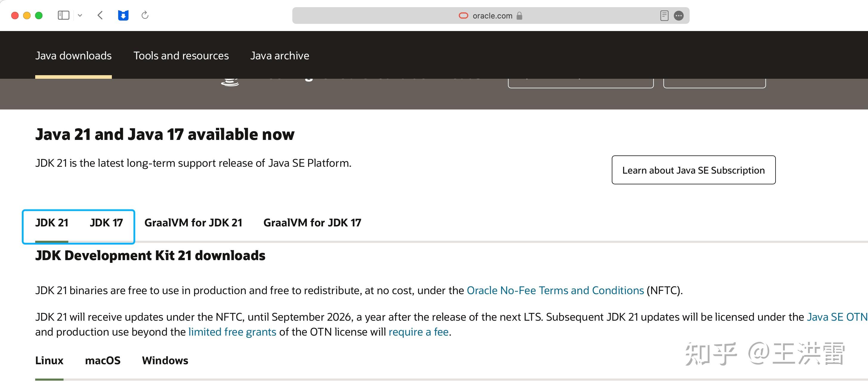868x389 pixels.
Task: Go back with the back arrow
Action: coord(100,15)
